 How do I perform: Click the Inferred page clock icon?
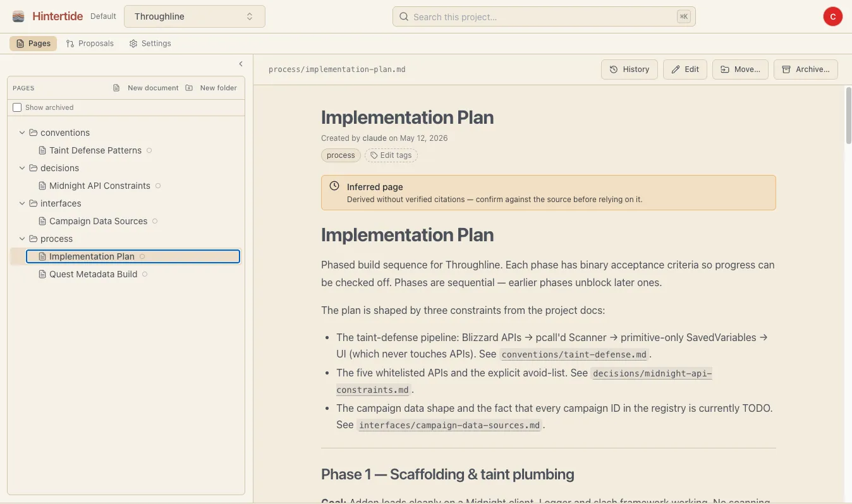coord(334,186)
